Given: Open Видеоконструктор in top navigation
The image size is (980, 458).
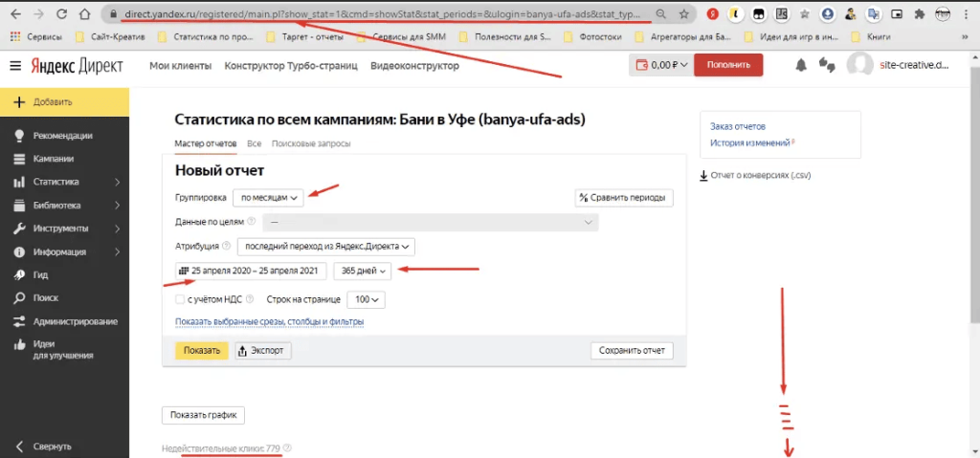Looking at the screenshot, I should 415,66.
